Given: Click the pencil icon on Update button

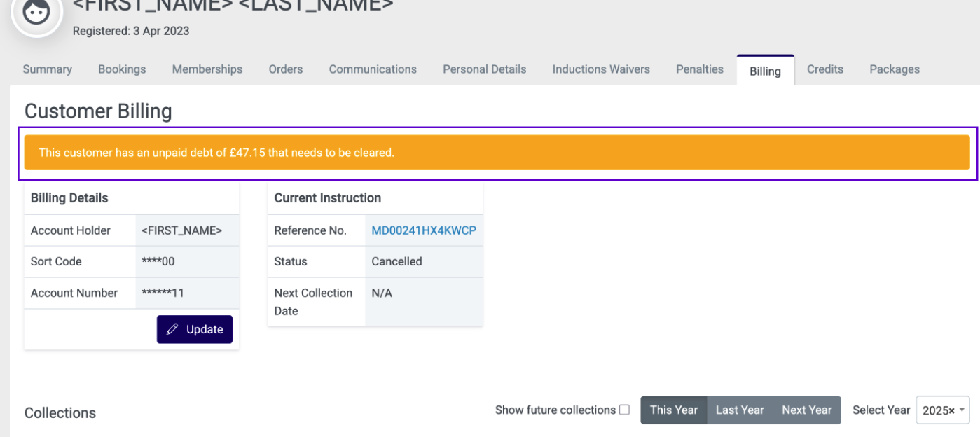Looking at the screenshot, I should tap(172, 329).
